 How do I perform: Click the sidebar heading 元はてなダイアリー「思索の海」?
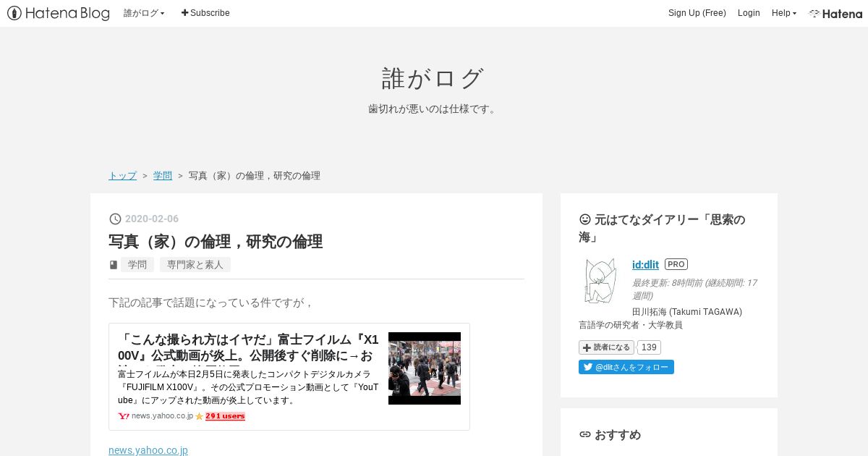[662, 228]
